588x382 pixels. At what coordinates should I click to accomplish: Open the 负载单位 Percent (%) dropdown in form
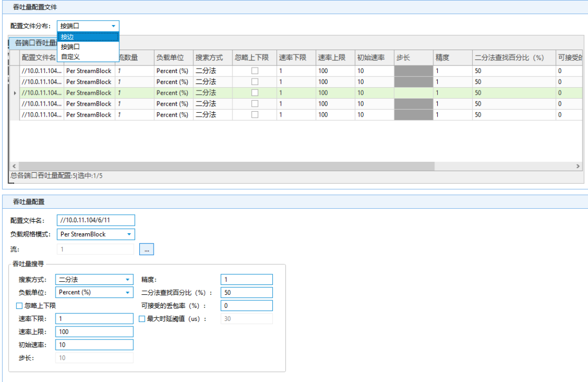[128, 292]
